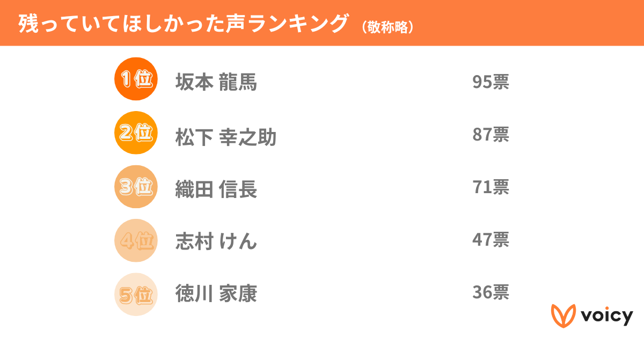Select the name 坂本 龍馬
Screen dimensions: 644x338
tap(216, 83)
